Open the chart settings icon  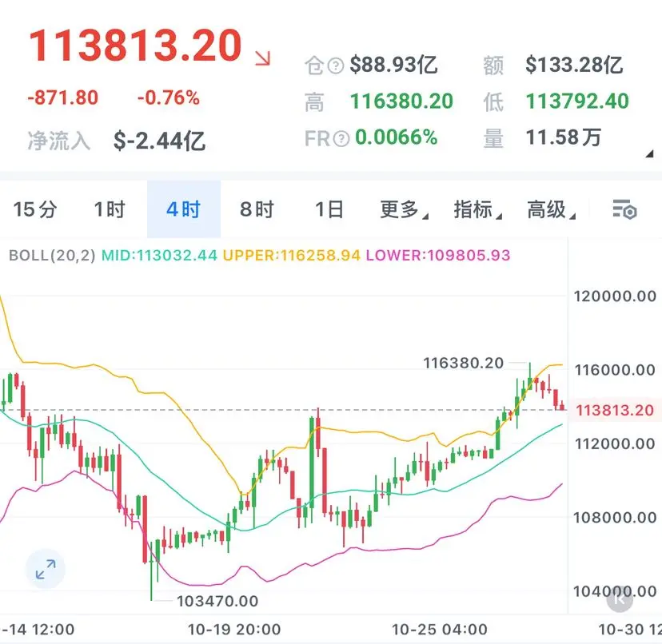[x=624, y=209]
